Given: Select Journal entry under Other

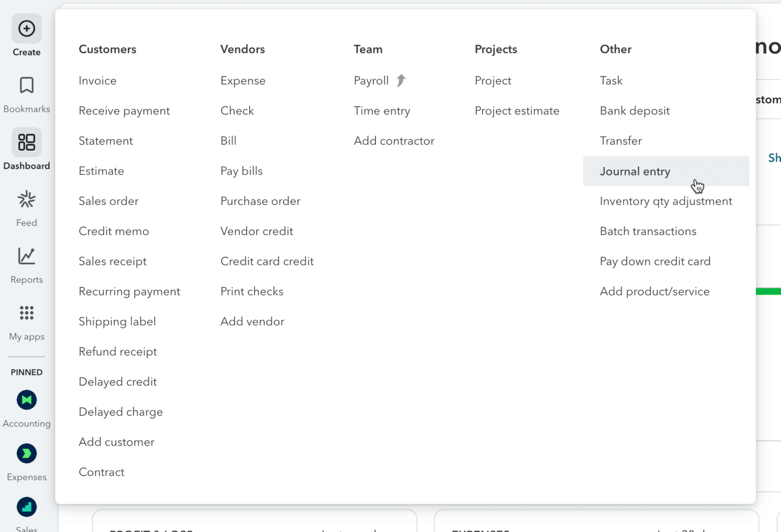Looking at the screenshot, I should [635, 171].
